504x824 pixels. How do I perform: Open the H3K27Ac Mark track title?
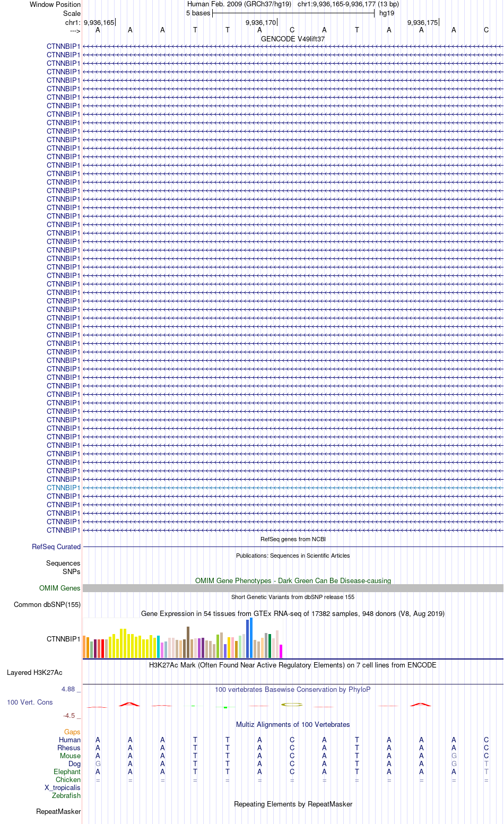point(293,665)
